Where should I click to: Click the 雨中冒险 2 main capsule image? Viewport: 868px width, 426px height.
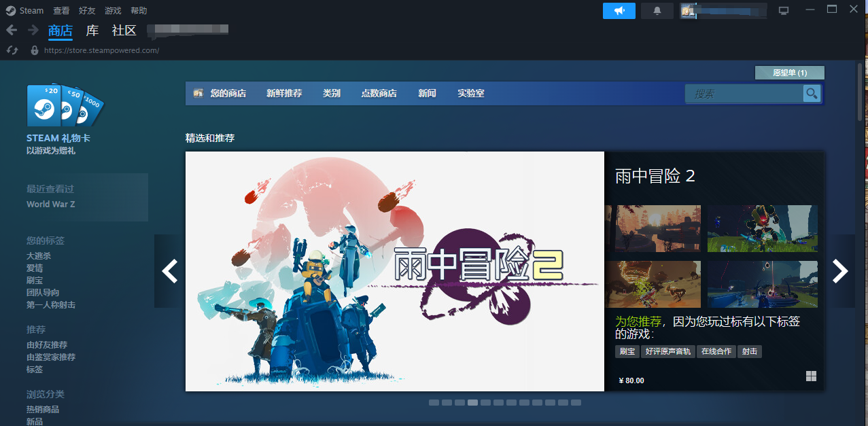395,271
